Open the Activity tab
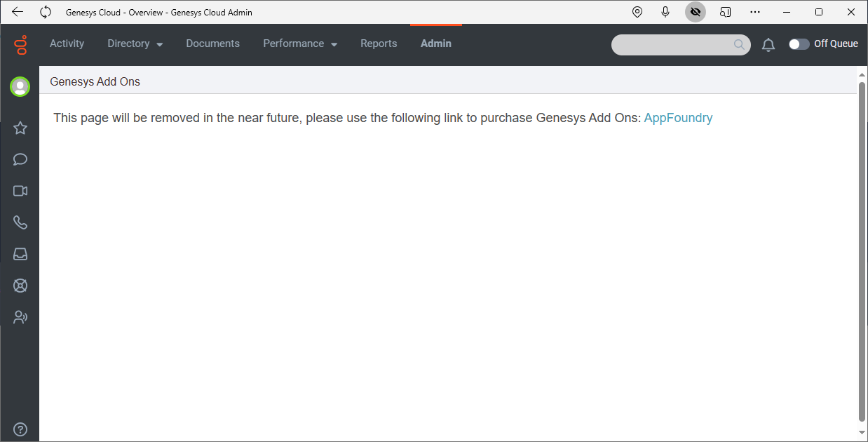Image resolution: width=868 pixels, height=442 pixels. pyautogui.click(x=67, y=43)
